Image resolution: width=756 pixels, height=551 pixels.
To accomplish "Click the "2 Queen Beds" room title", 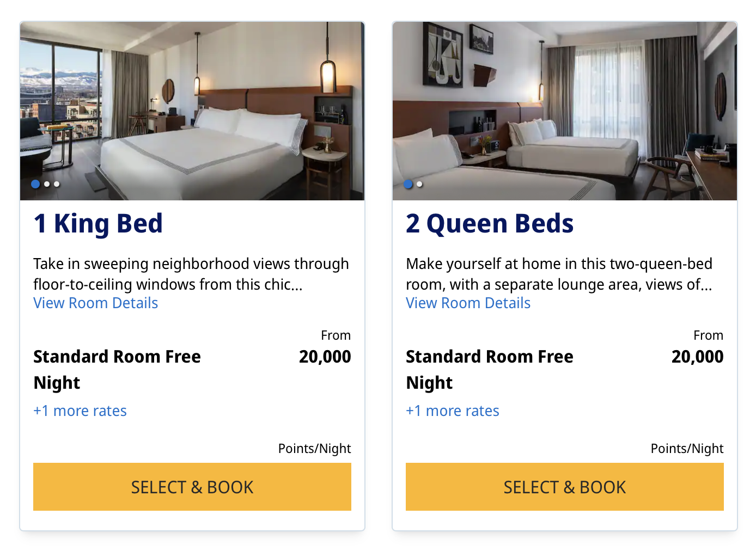I will [x=489, y=224].
